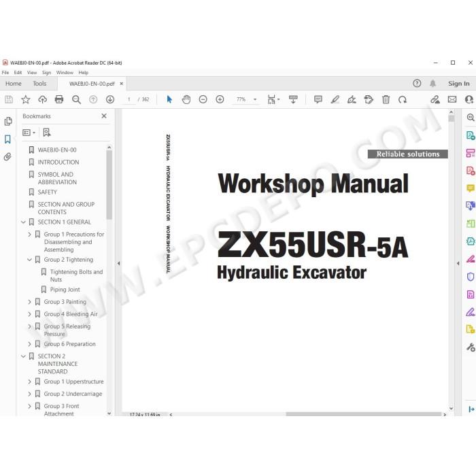Screen dimensions: 476x476
Task: Open the Find text magnifier icon
Action: click(76, 99)
